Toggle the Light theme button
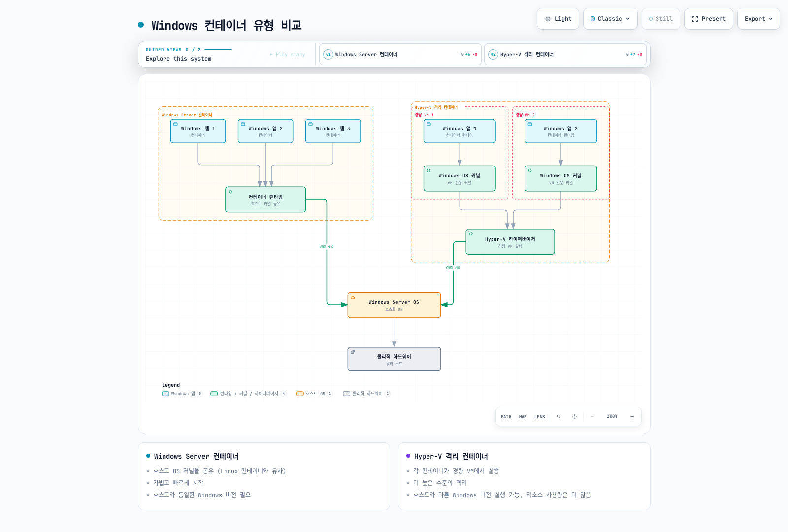Viewport: 788px width, 532px height. [x=558, y=19]
